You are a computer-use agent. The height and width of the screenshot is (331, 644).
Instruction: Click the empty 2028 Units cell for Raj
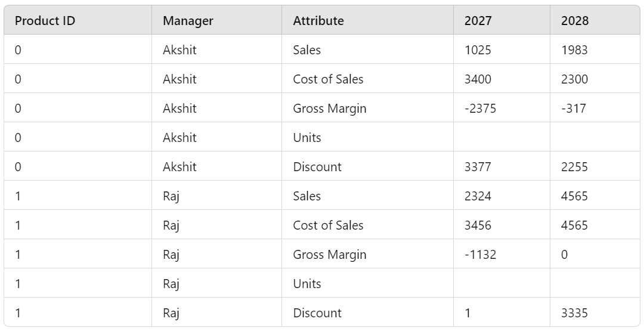pos(595,284)
